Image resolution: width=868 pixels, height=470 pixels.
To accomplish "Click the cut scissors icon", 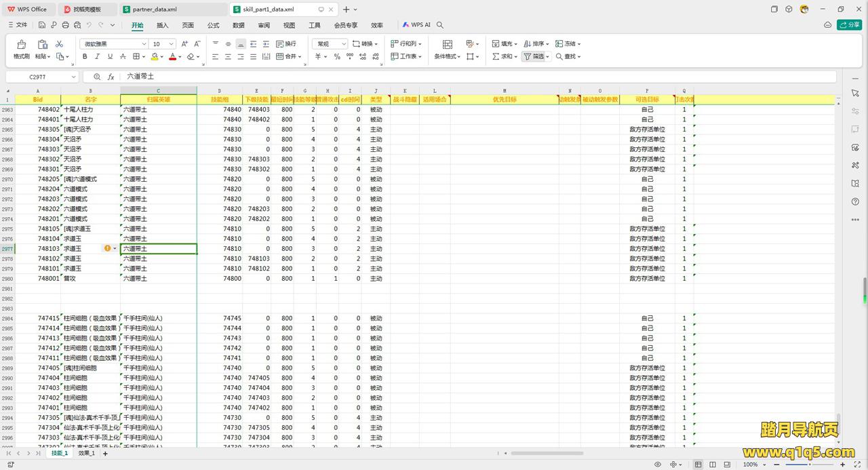I will tap(60, 44).
